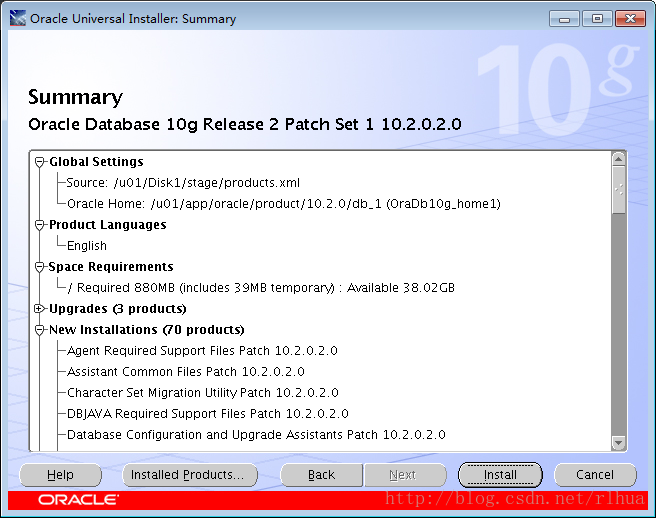This screenshot has height=518, width=656.
Task: Collapse the Global Settings tree node
Action: click(39, 162)
